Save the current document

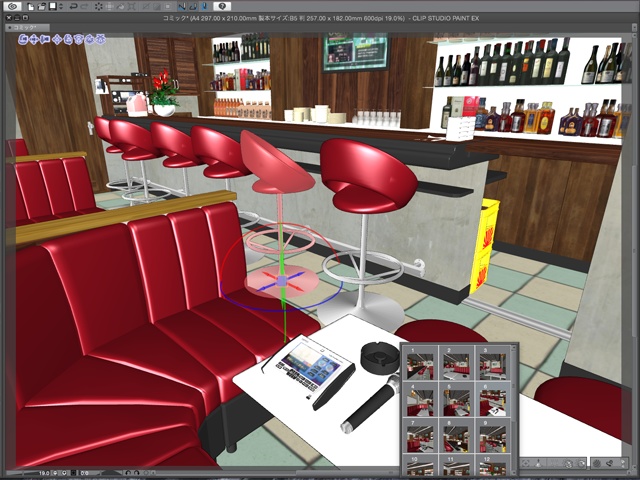point(53,7)
